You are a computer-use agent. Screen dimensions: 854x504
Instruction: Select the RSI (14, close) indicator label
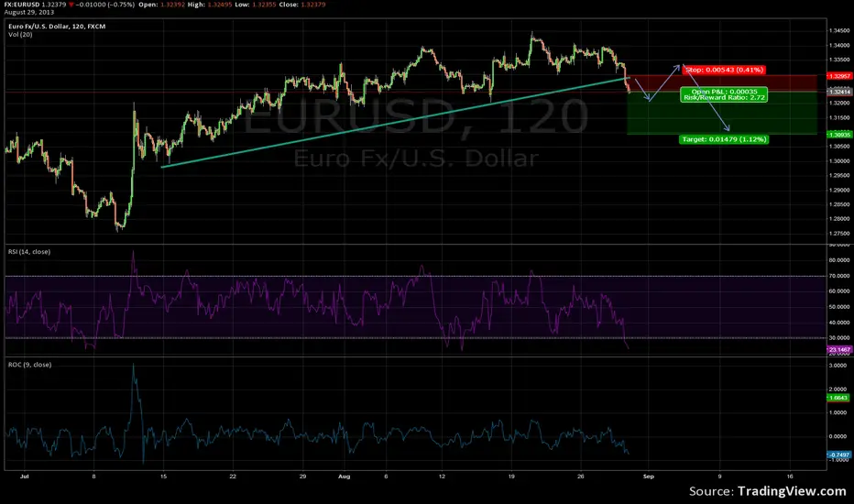click(29, 252)
